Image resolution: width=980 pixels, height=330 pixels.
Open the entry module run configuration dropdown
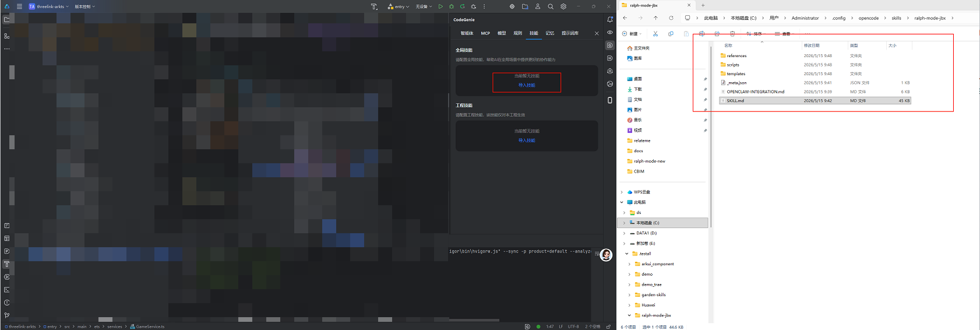(399, 6)
